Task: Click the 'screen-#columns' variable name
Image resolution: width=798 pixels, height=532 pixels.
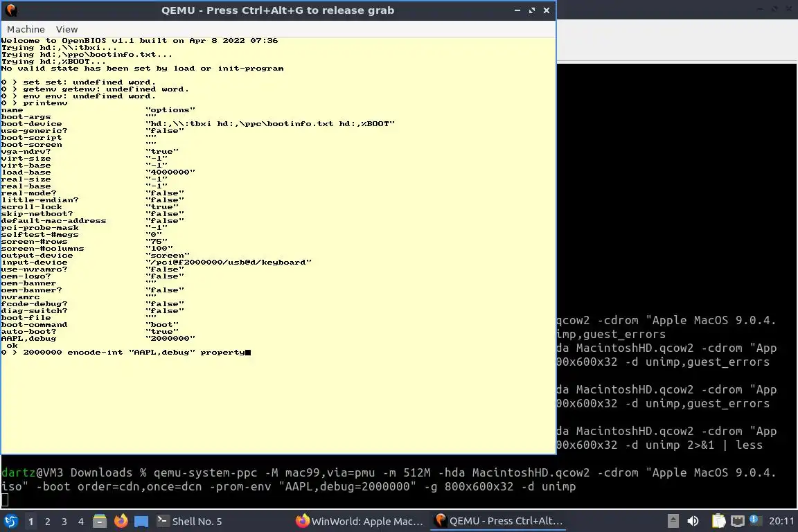Action: (x=43, y=249)
